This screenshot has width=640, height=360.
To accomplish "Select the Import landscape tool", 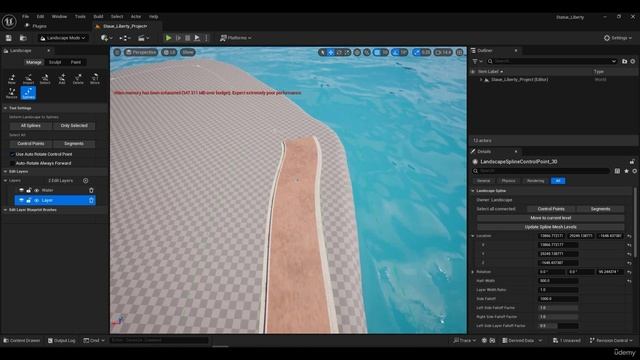I will 28,79.
